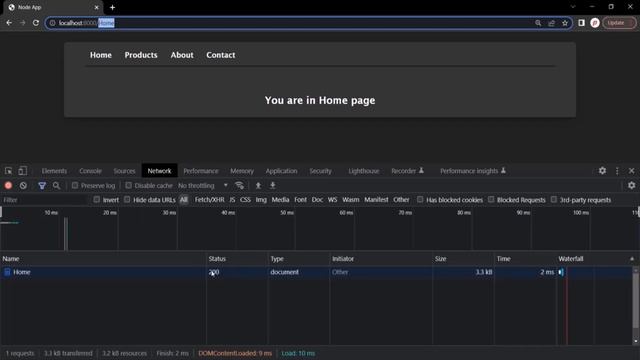View site information icon next to localhost
The width and height of the screenshot is (640, 360).
(52, 23)
